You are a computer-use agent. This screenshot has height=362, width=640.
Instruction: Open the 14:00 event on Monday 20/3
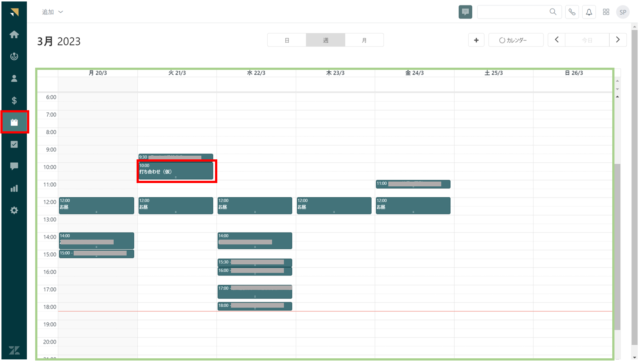coord(96,240)
